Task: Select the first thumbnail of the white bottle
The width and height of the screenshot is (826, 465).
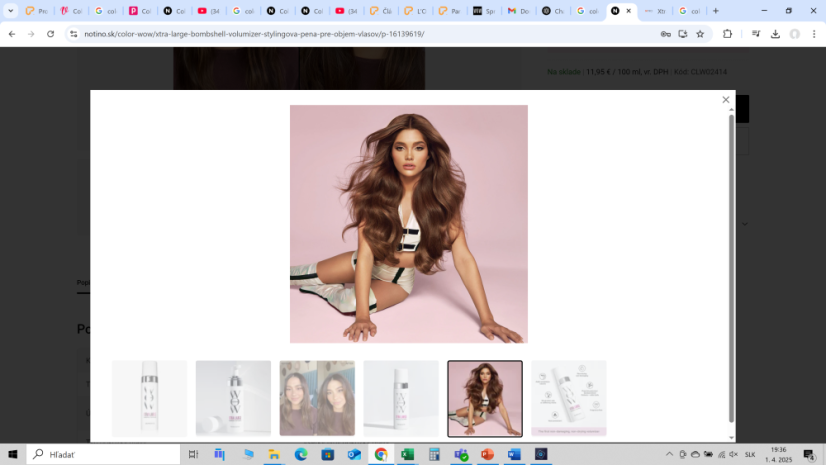Action: tap(149, 398)
